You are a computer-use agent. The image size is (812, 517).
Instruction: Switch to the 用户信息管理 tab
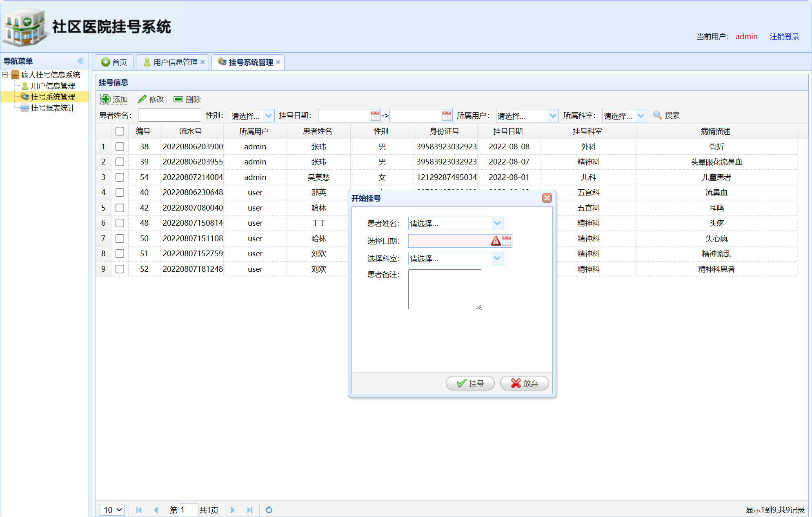[175, 62]
